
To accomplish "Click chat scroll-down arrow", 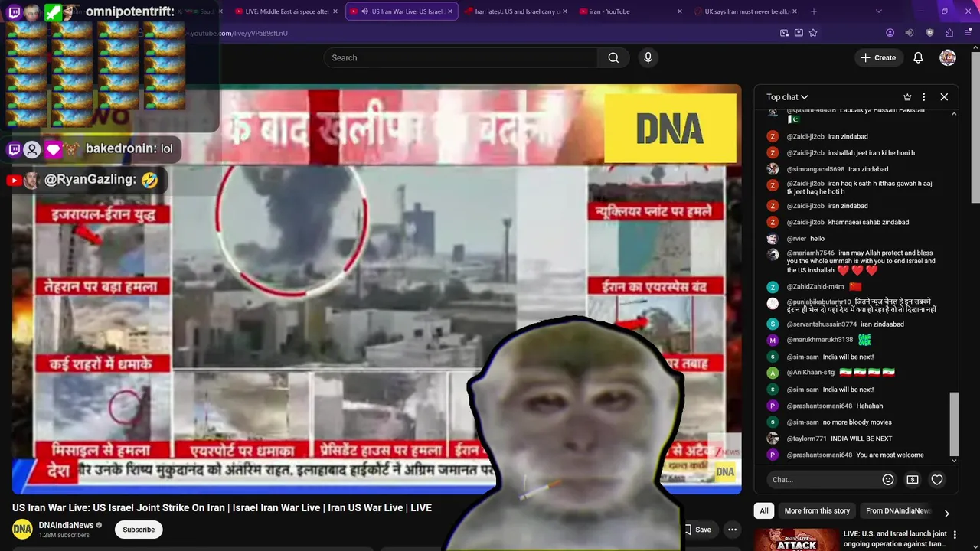I will 954,460.
